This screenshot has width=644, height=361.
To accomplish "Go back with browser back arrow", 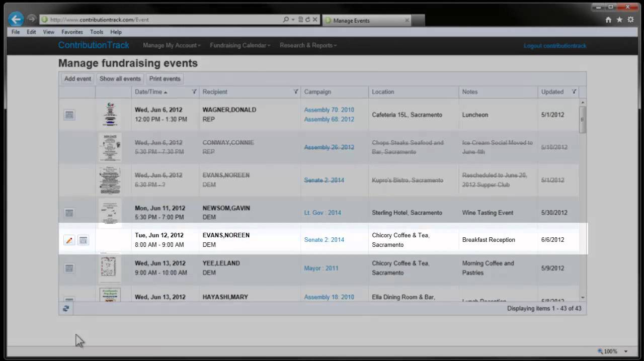I will 16,19.
